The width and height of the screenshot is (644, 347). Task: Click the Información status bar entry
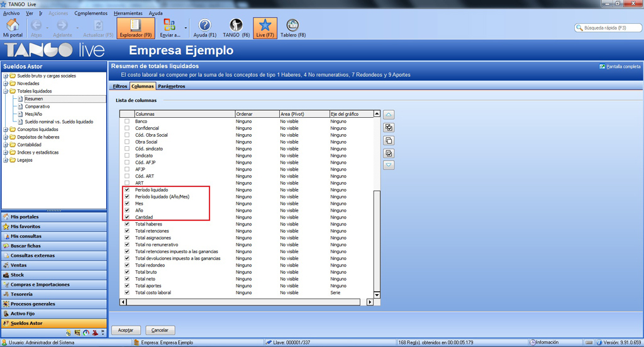[x=544, y=343]
